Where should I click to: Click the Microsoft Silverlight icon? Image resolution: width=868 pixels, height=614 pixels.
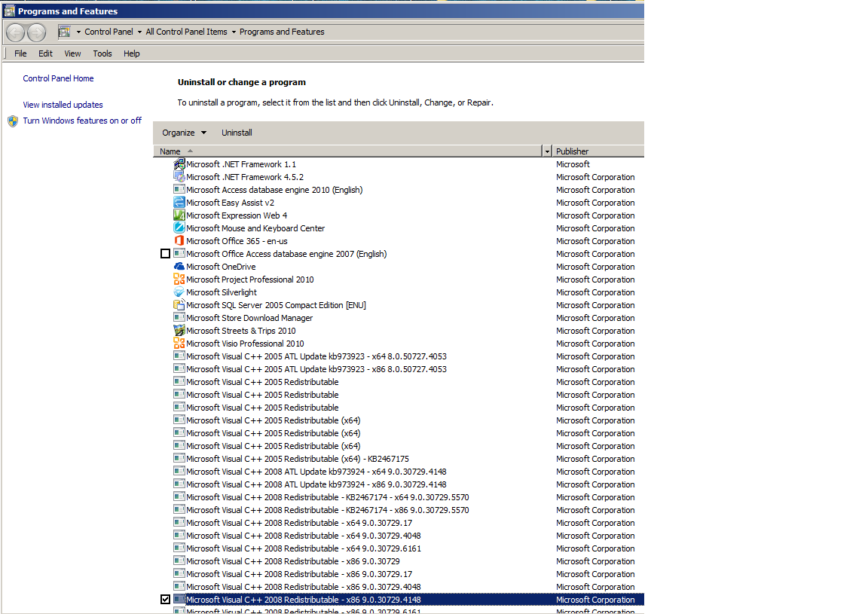click(179, 292)
